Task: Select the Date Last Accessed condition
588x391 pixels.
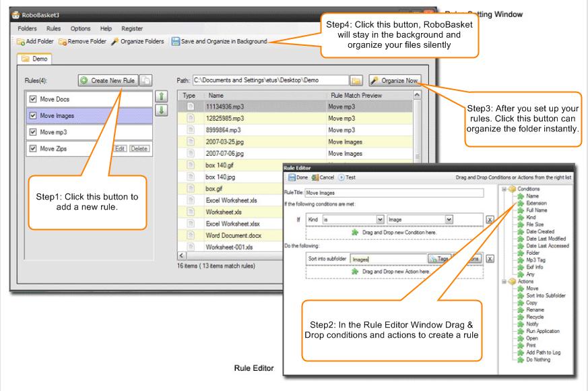Action: [548, 246]
